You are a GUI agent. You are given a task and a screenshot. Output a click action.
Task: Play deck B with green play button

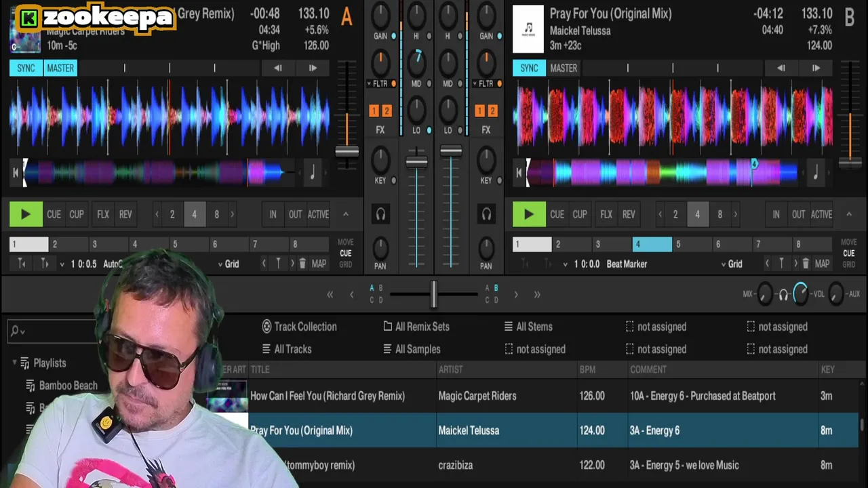pos(529,214)
